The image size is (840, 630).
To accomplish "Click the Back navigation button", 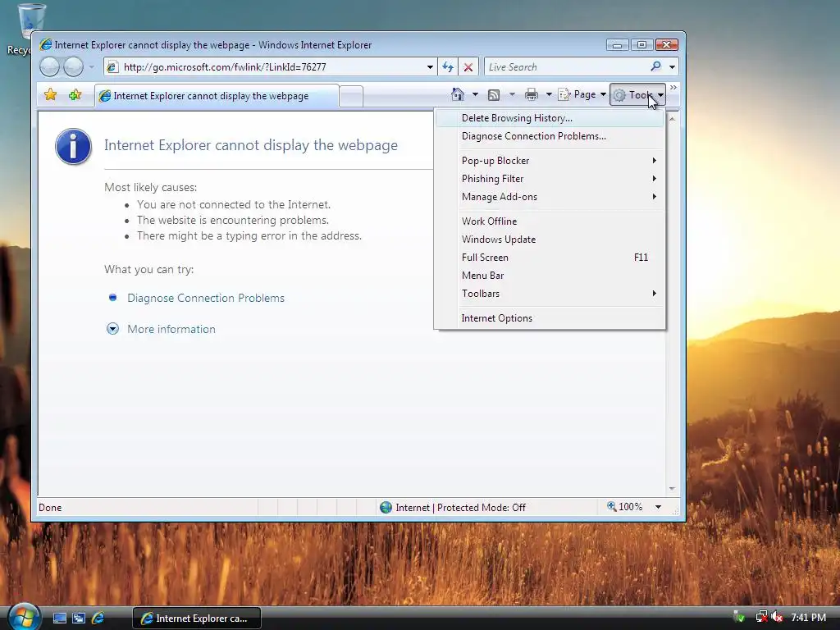I will pyautogui.click(x=49, y=67).
